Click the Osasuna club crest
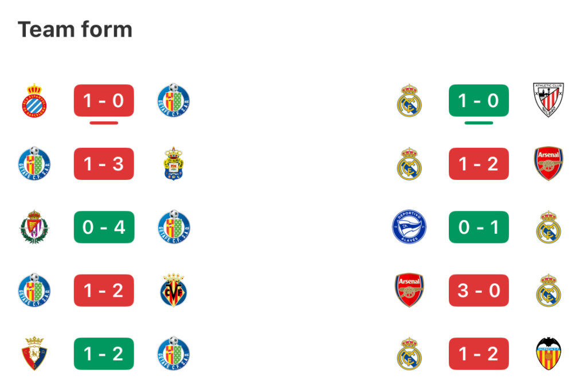587x392 pixels. [x=34, y=354]
